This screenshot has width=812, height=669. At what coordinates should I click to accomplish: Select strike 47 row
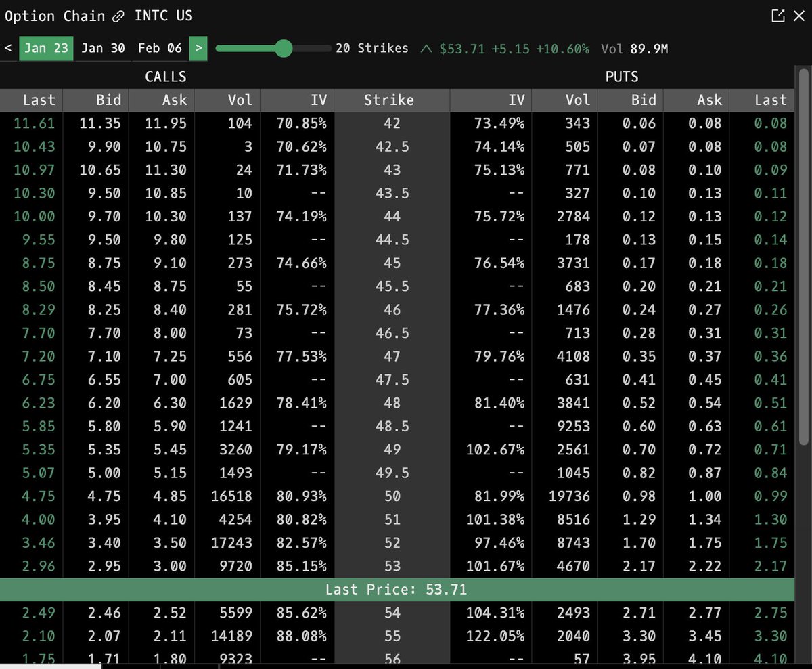coord(397,356)
